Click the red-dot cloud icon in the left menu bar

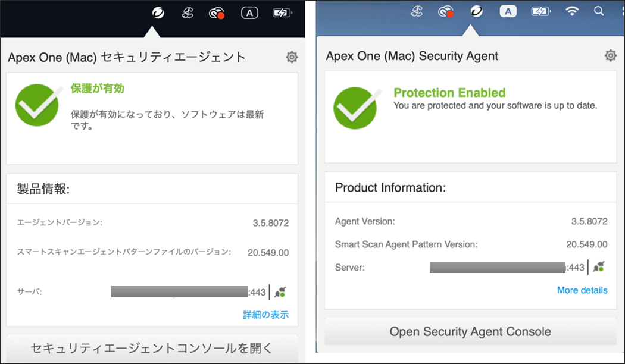click(217, 12)
